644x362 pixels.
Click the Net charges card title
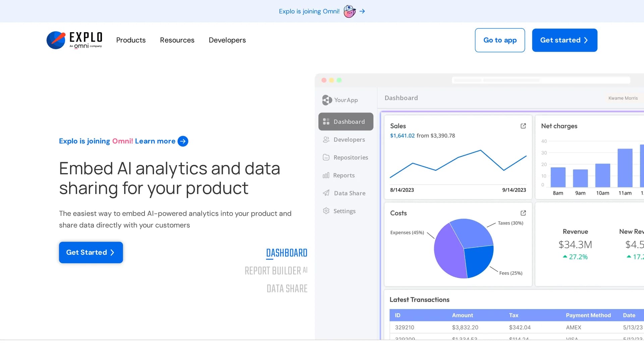point(559,126)
